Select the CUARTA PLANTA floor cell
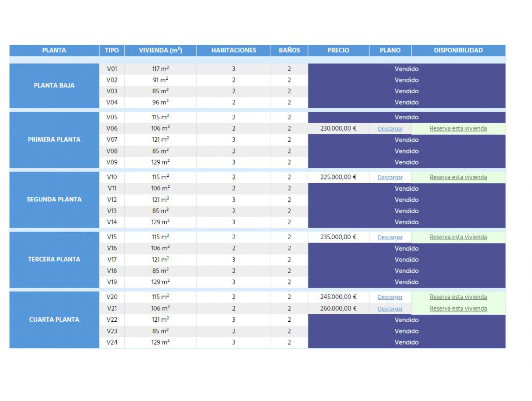Viewport: 532px width, 401px height. pos(54,319)
